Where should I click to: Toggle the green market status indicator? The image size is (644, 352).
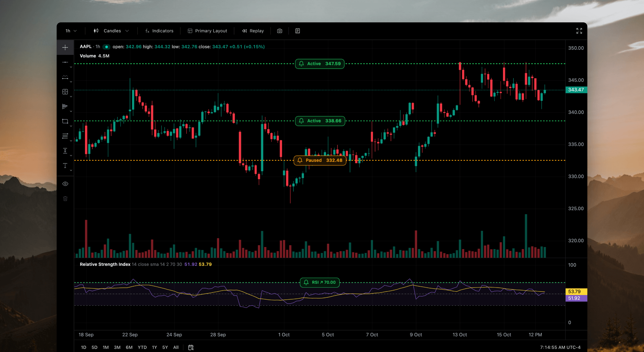point(106,47)
